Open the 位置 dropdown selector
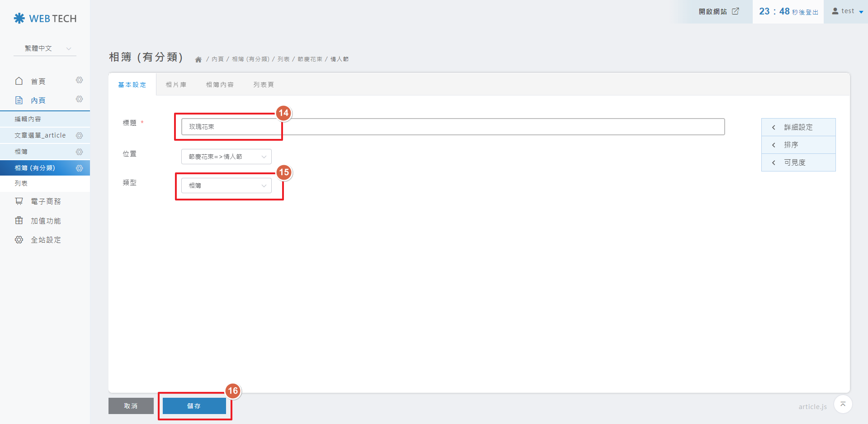868x424 pixels. (x=226, y=157)
